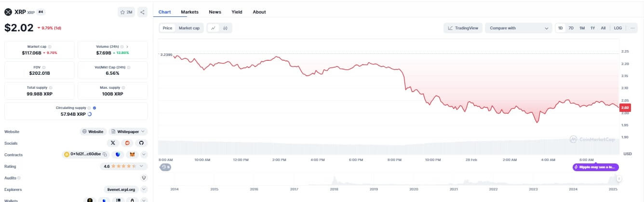Switch to candlestick chart view
The image size is (644, 202).
225,28
